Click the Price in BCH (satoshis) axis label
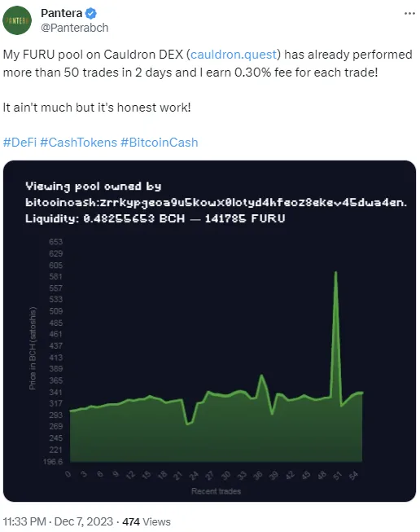Screen dimensions: 420x532 [x=33, y=349]
